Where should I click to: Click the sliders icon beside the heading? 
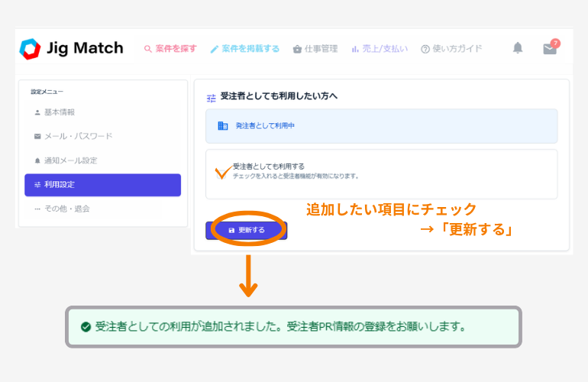(x=212, y=99)
